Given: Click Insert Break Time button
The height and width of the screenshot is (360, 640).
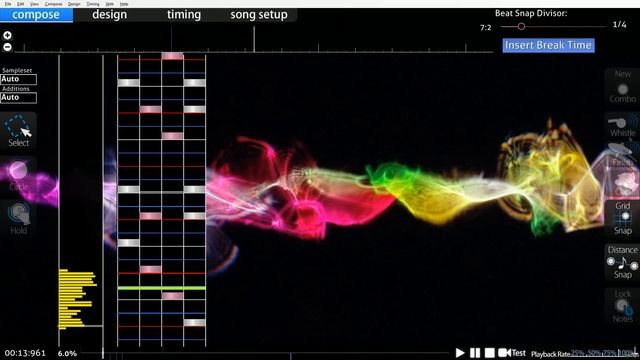Looking at the screenshot, I should click(x=548, y=45).
